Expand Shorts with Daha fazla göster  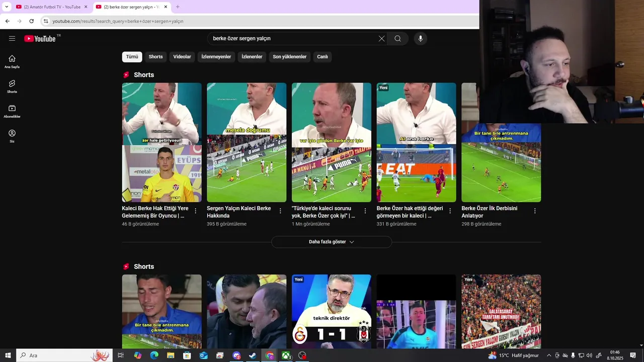[332, 242]
